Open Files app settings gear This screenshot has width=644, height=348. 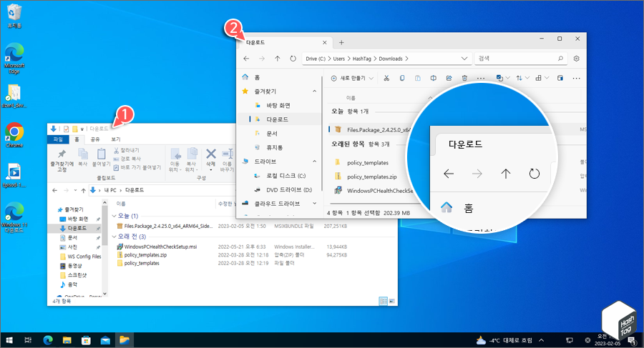[x=577, y=59]
